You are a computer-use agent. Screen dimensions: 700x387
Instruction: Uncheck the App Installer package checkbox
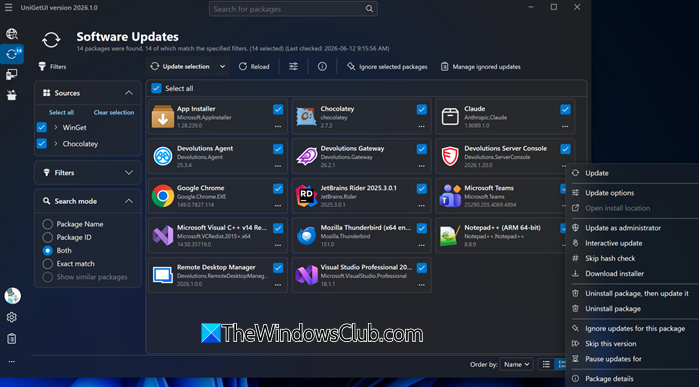278,109
